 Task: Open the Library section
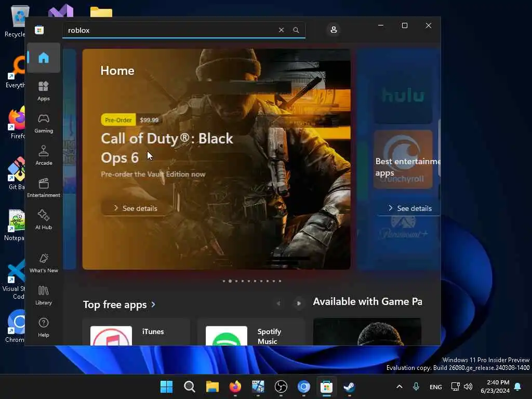pyautogui.click(x=44, y=296)
